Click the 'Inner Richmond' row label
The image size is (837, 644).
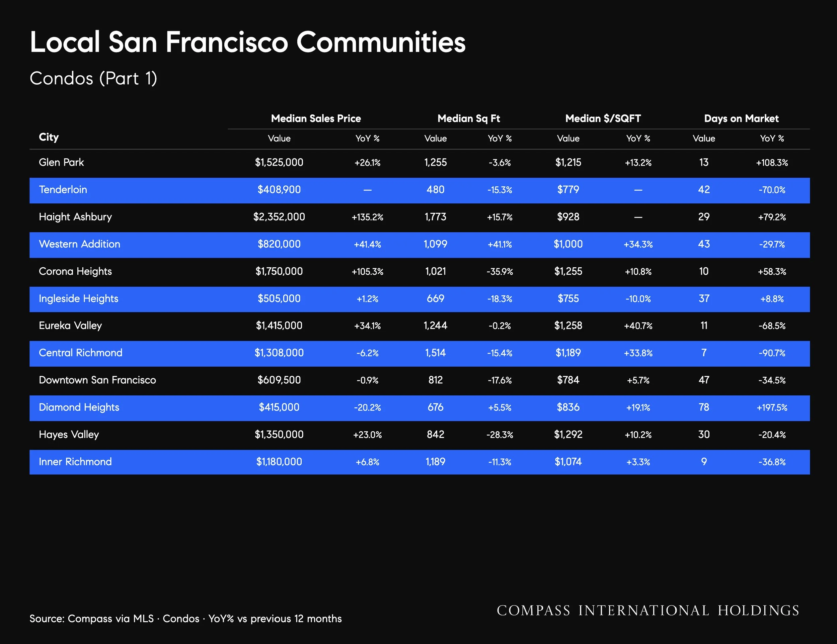pos(75,462)
